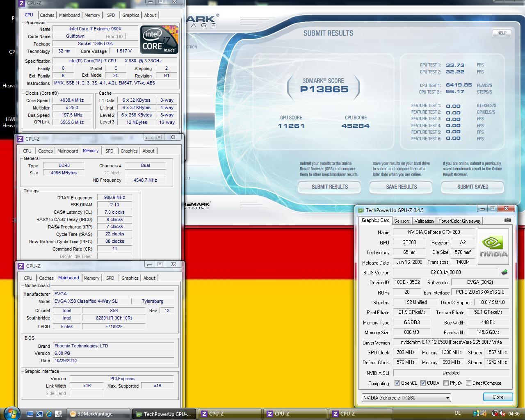Screen dimensions: 525x420
Task: Toggle the OpenCL checkbox in GPU-Z
Action: (397, 383)
